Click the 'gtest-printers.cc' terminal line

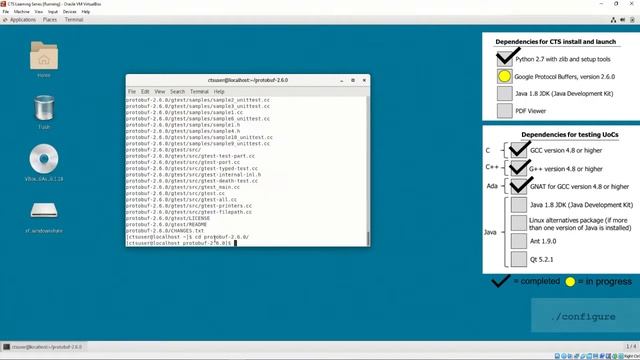[189, 206]
